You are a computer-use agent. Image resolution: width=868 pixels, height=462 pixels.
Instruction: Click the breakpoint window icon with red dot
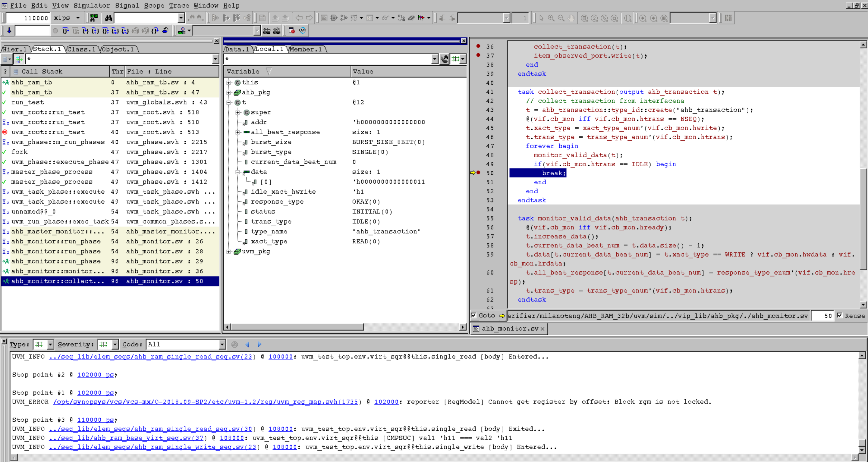click(x=291, y=31)
